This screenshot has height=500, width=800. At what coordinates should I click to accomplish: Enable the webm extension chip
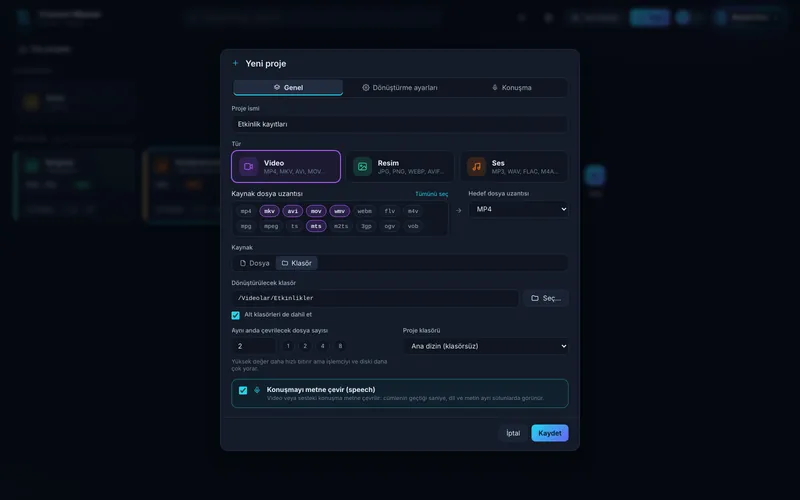(x=364, y=211)
